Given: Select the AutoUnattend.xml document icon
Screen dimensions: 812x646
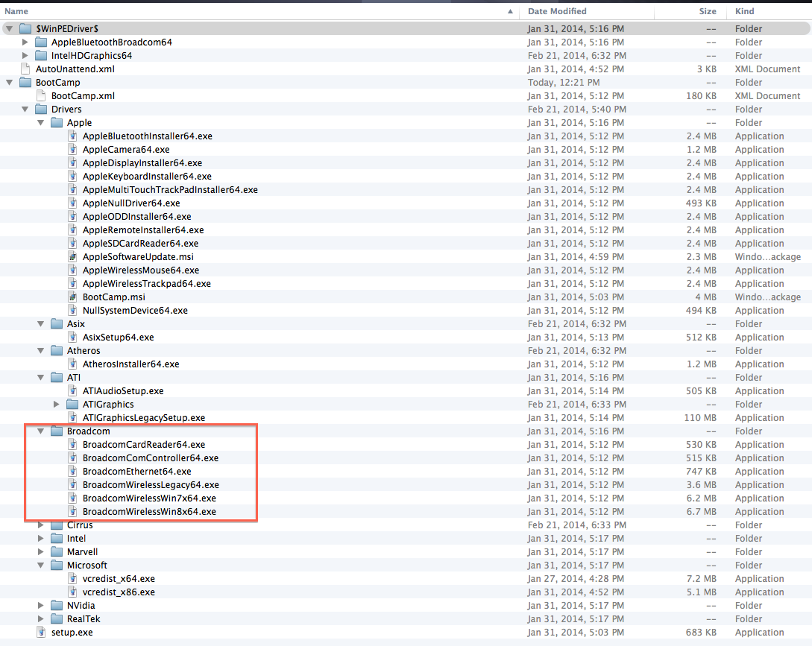Looking at the screenshot, I should point(25,69).
